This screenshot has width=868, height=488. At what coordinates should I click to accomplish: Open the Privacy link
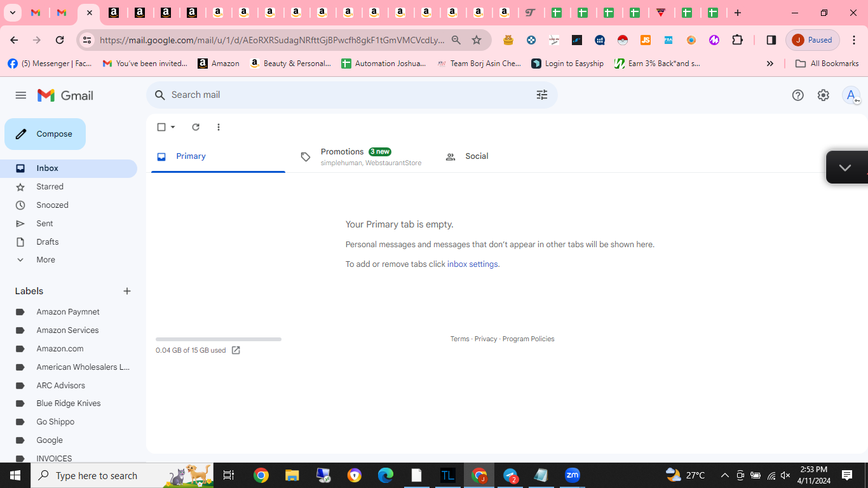pyautogui.click(x=485, y=339)
